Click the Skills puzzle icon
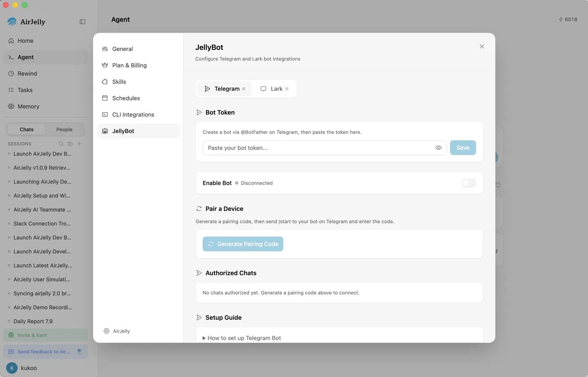The height and width of the screenshot is (377, 588). coord(105,82)
